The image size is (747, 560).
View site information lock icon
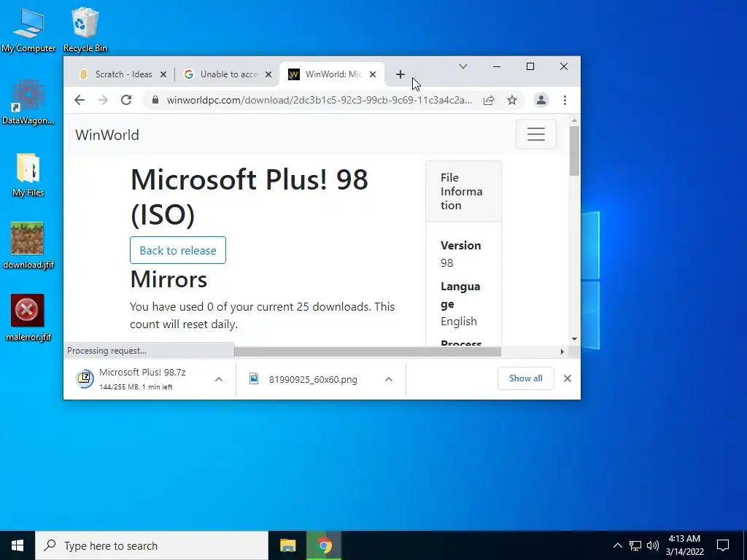155,100
